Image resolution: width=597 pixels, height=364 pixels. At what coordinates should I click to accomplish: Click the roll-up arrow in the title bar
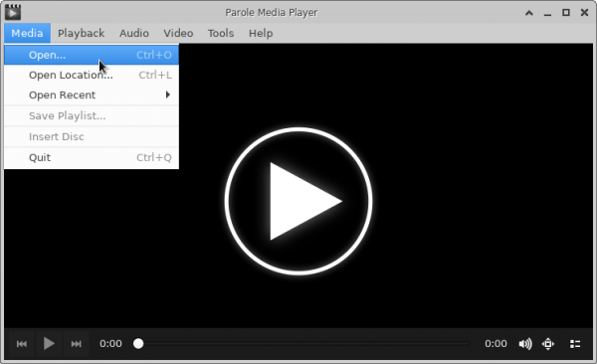[529, 13]
